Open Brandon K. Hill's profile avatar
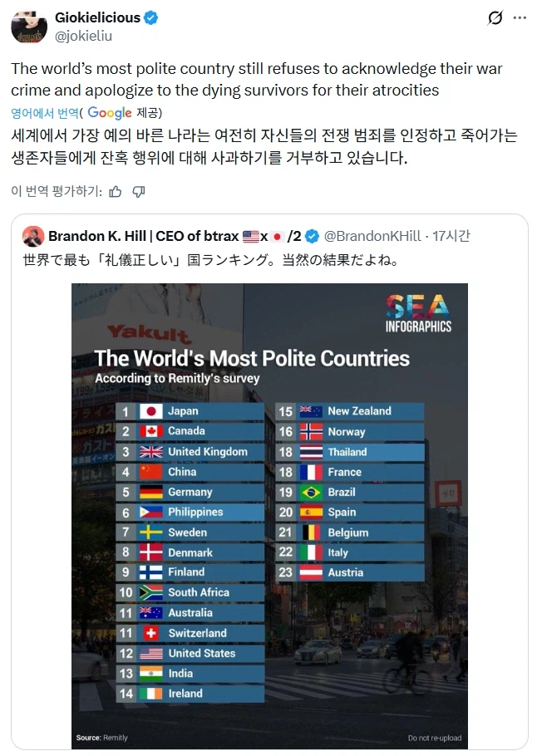This screenshot has width=537, height=756. tap(33, 236)
